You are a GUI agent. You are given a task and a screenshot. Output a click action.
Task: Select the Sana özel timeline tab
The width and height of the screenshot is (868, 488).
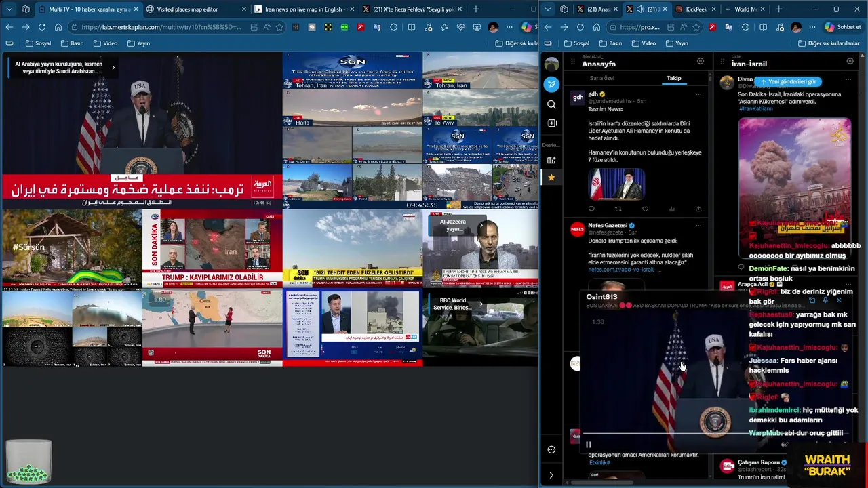click(x=601, y=78)
